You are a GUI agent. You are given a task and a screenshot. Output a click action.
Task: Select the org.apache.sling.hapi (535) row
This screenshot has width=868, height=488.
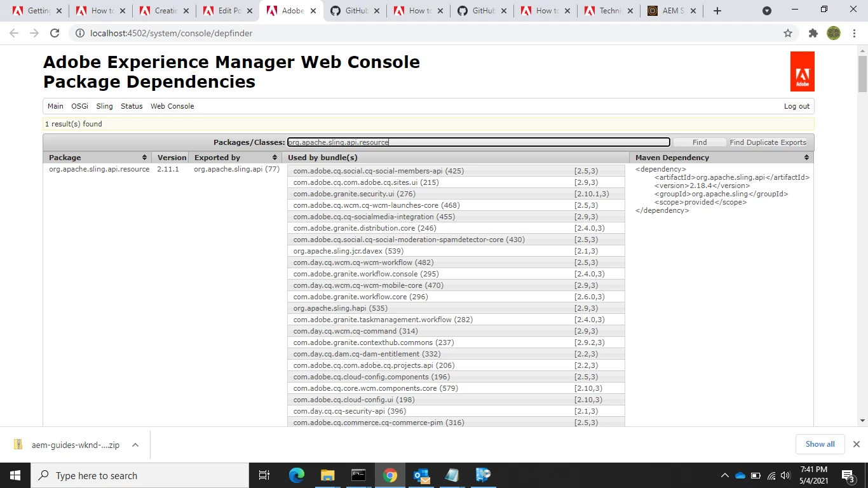coord(456,308)
